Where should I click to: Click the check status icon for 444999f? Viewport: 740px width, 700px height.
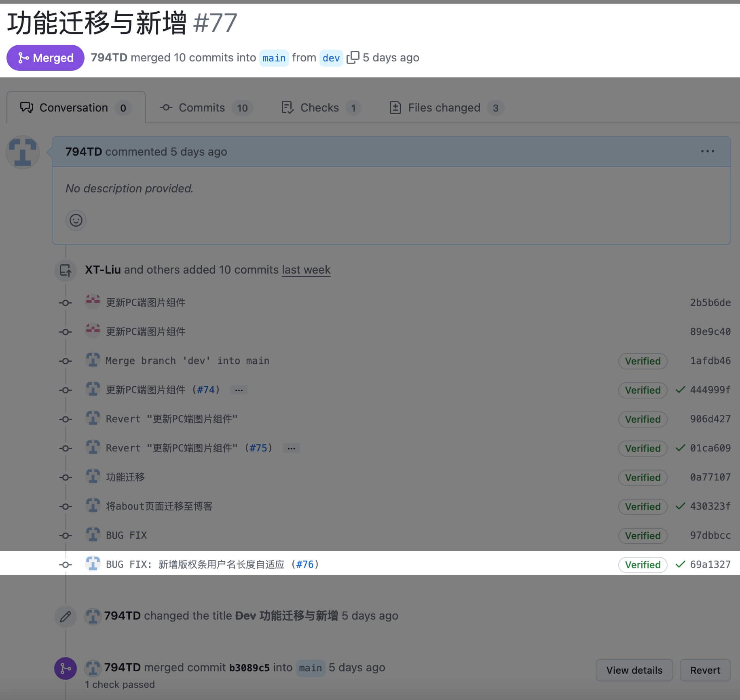681,390
